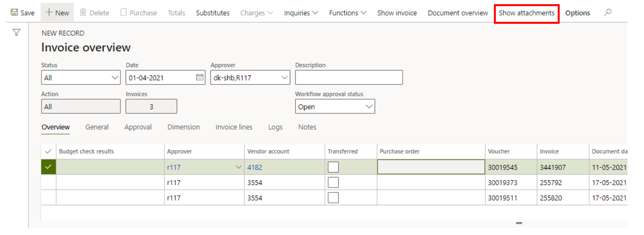
Task: Toggle Transferred checkbox for voucher 30019373
Action: [x=333, y=182]
